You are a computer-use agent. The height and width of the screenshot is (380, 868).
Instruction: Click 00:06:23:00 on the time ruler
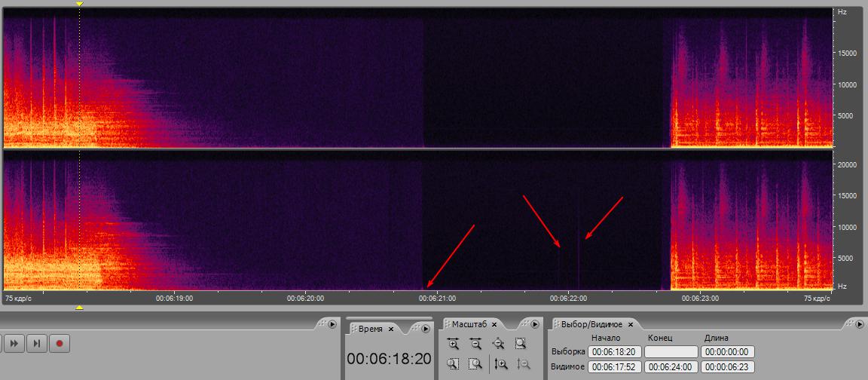pyautogui.click(x=700, y=298)
